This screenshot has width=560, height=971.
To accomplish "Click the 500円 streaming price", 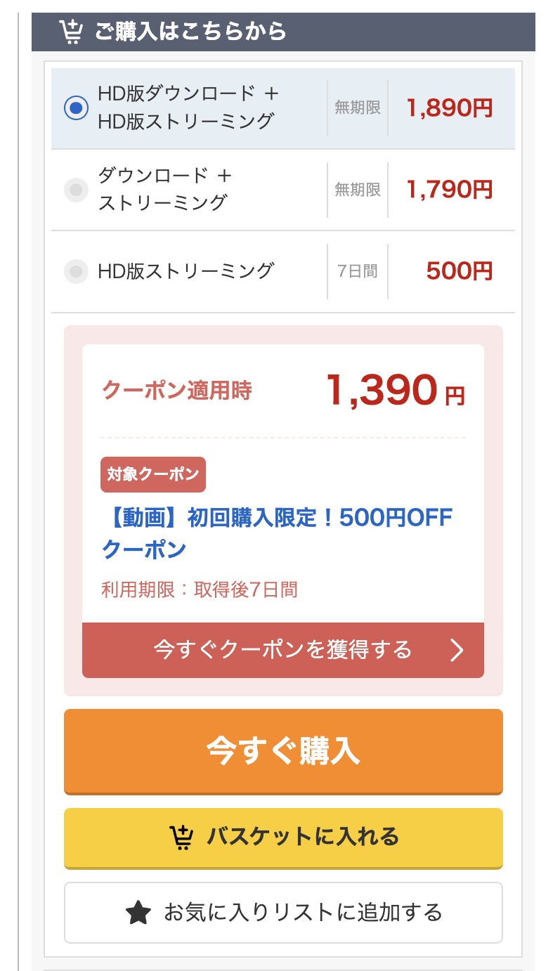I will (459, 271).
